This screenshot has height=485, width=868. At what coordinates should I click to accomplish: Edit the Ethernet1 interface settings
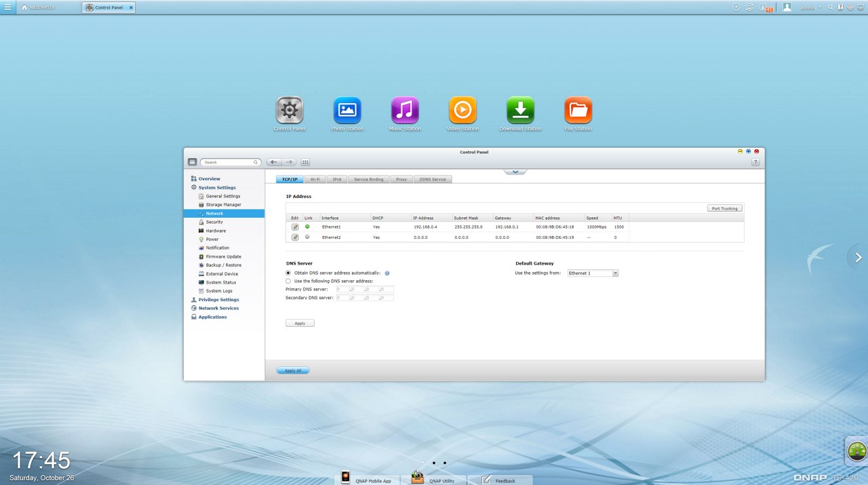click(295, 227)
